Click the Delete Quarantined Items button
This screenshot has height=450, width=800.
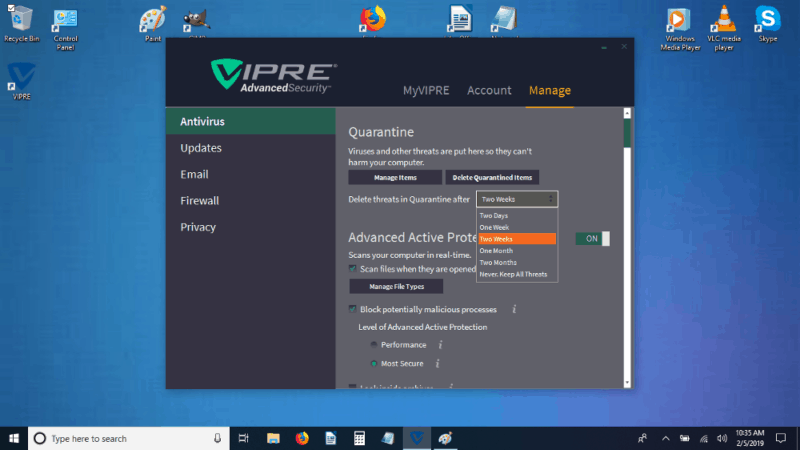point(492,178)
